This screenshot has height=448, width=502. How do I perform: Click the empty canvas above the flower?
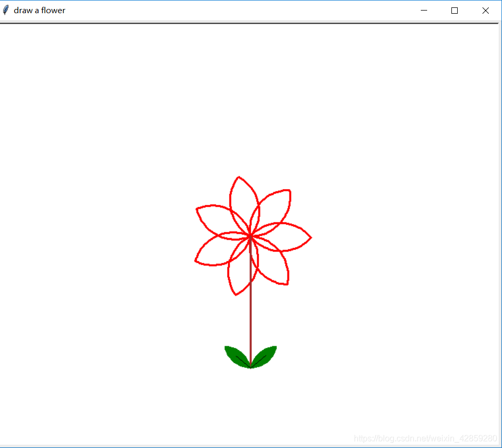pyautogui.click(x=250, y=105)
